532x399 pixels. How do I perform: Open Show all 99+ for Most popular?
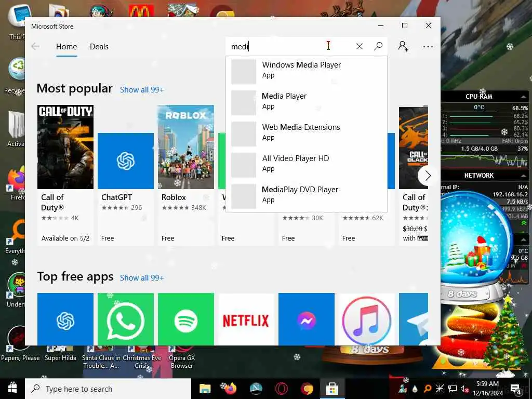pos(142,90)
